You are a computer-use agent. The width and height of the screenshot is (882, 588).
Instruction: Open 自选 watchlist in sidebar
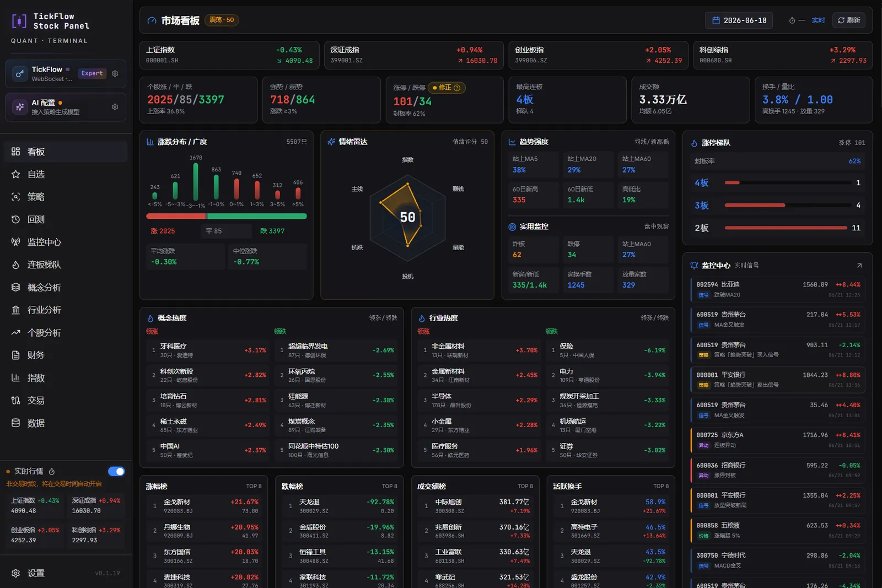coord(66,174)
